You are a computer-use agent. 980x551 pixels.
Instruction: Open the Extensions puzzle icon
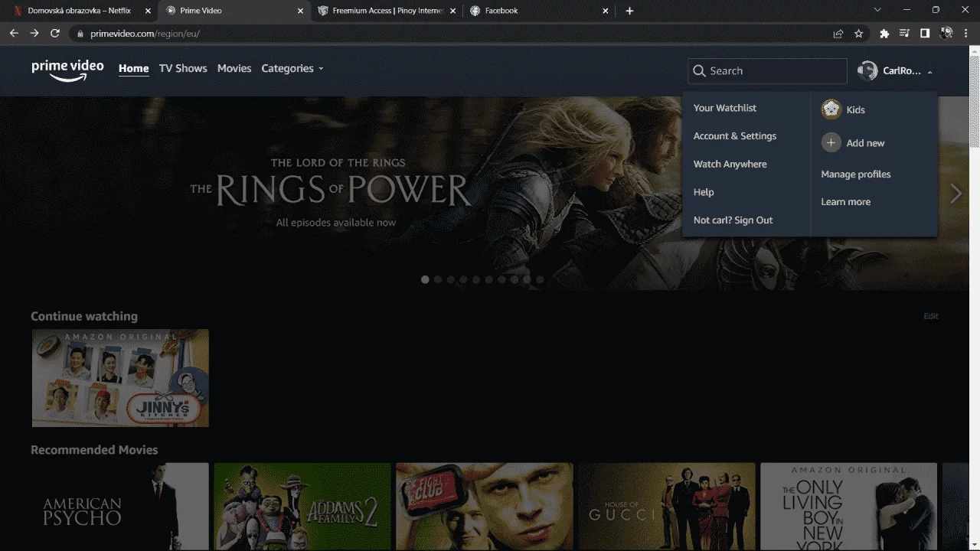pyautogui.click(x=884, y=34)
